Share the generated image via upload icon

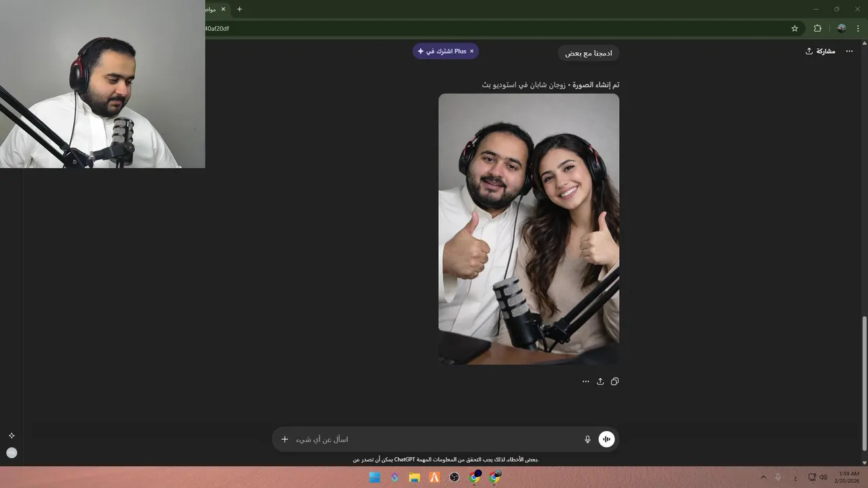[x=600, y=382]
